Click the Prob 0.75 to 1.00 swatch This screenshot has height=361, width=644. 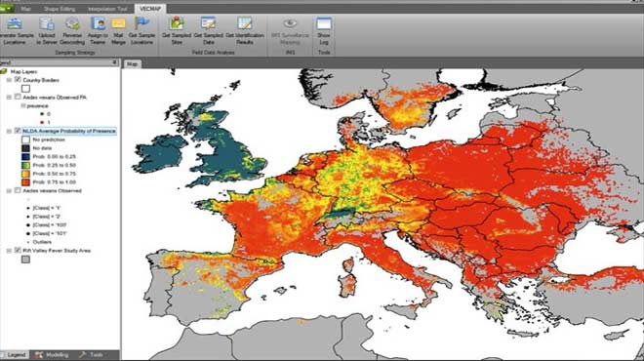pyautogui.click(x=25, y=181)
